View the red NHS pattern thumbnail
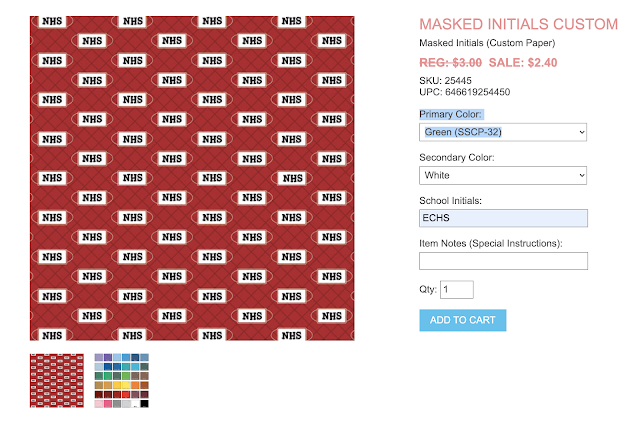640x422 pixels. [x=57, y=380]
